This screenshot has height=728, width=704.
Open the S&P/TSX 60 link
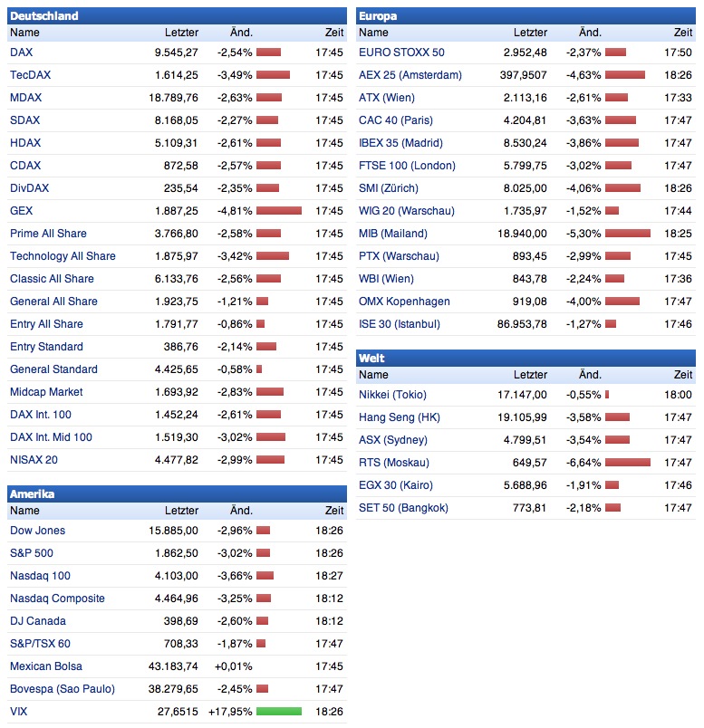tap(41, 644)
